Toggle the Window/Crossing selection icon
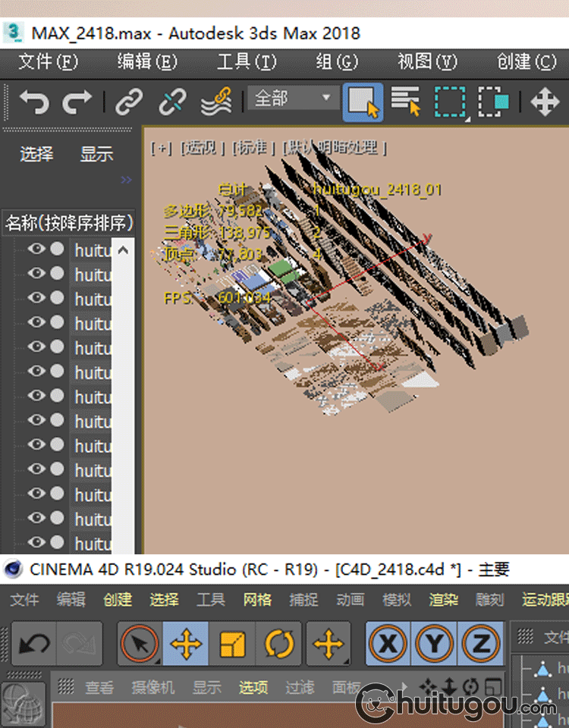The width and height of the screenshot is (569, 728). (x=493, y=102)
